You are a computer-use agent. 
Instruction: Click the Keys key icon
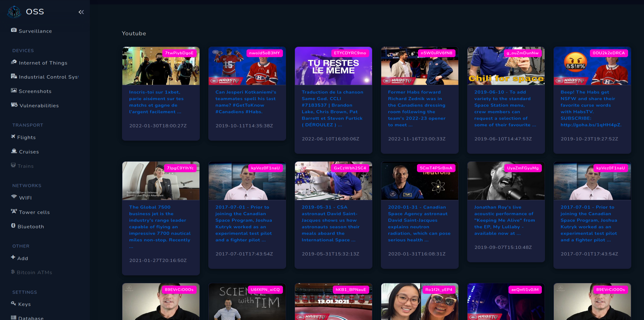tap(13, 303)
